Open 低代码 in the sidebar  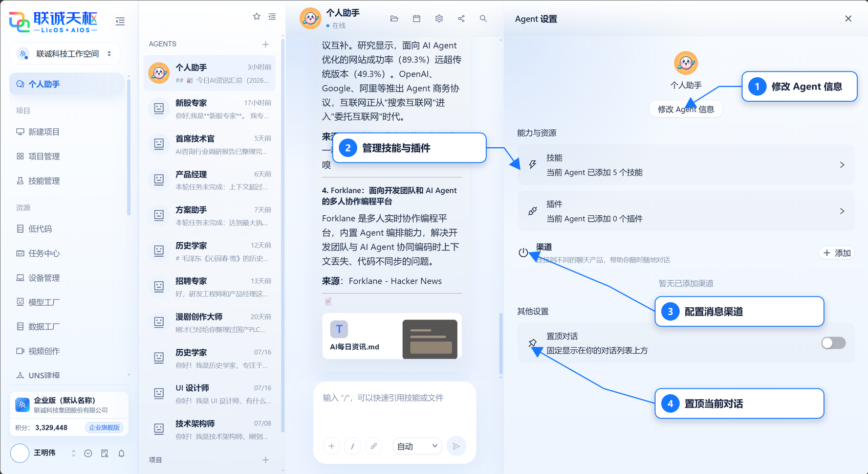click(x=67, y=229)
